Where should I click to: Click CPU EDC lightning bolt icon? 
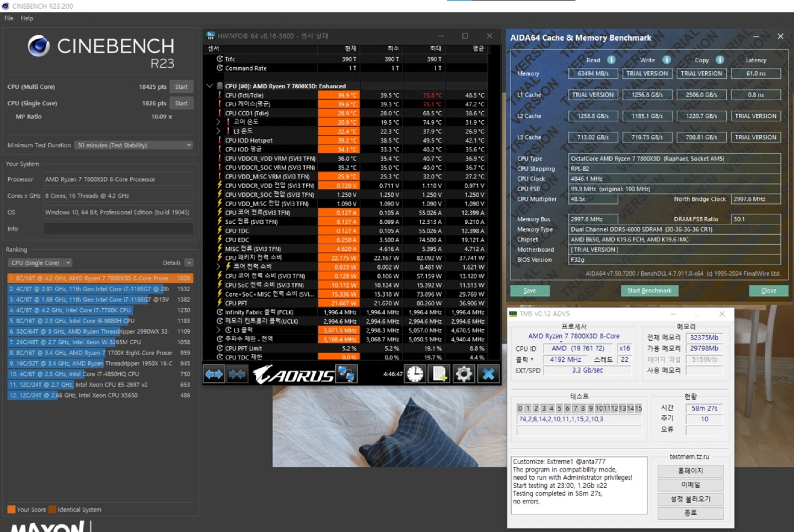pyautogui.click(x=219, y=240)
